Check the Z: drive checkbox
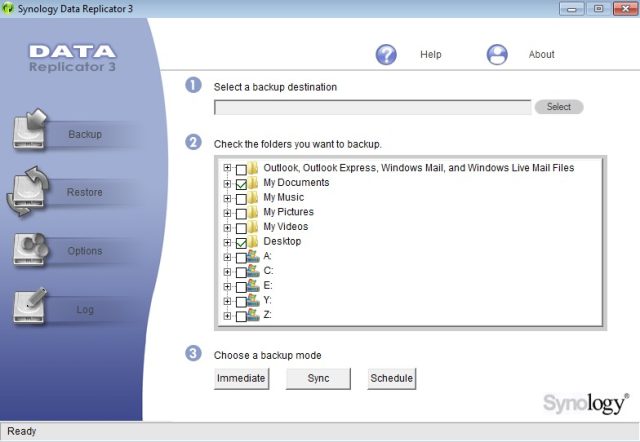This screenshot has width=640, height=442. pyautogui.click(x=241, y=317)
